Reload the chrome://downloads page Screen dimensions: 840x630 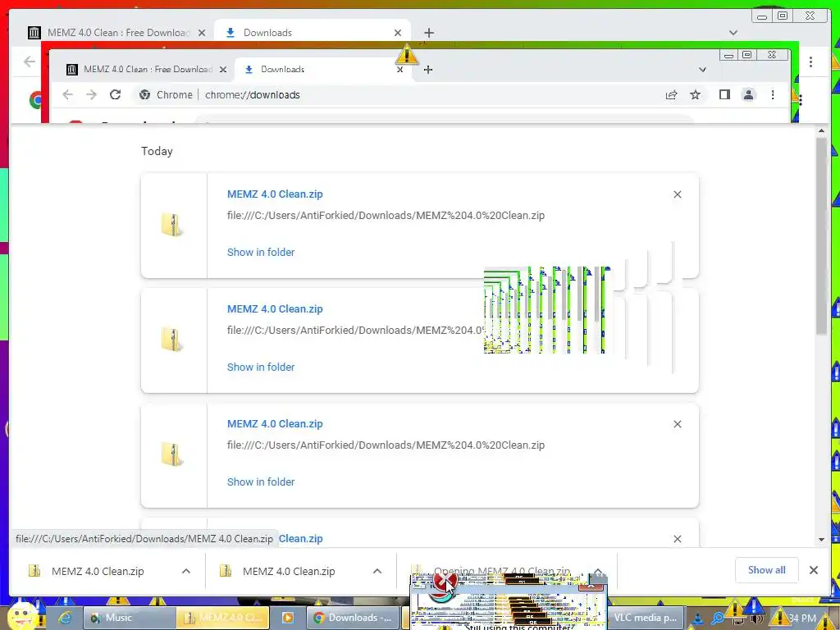click(x=115, y=95)
